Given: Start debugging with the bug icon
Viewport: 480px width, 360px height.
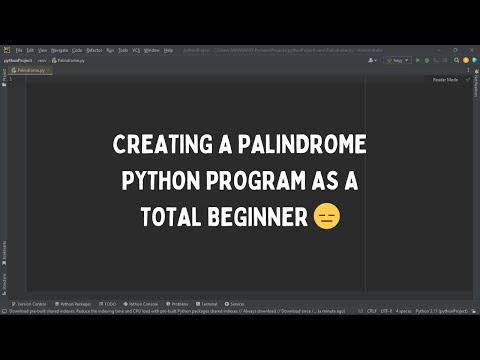Looking at the screenshot, I should (x=427, y=60).
